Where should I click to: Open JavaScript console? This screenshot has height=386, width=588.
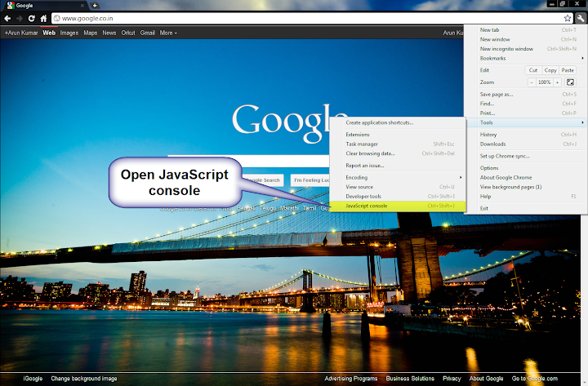tap(398, 206)
